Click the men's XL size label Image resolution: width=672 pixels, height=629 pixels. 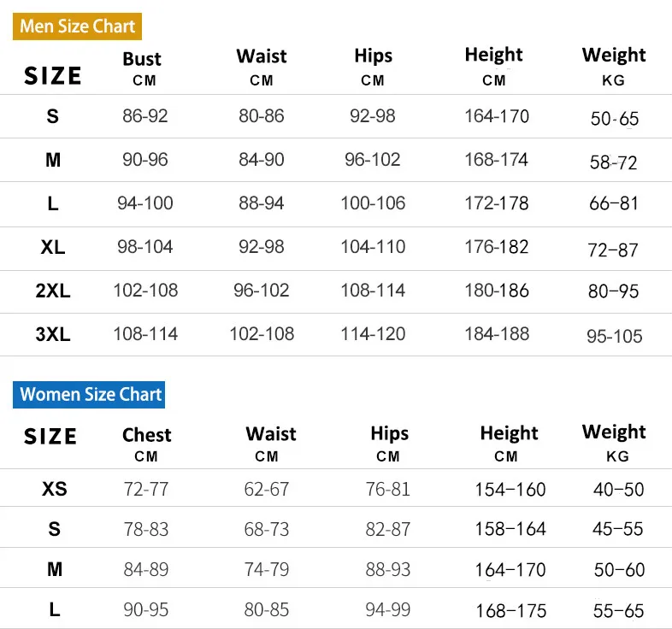tap(53, 247)
